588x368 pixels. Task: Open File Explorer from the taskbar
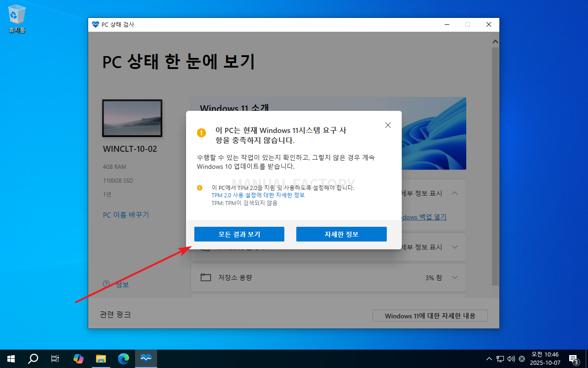tap(101, 359)
